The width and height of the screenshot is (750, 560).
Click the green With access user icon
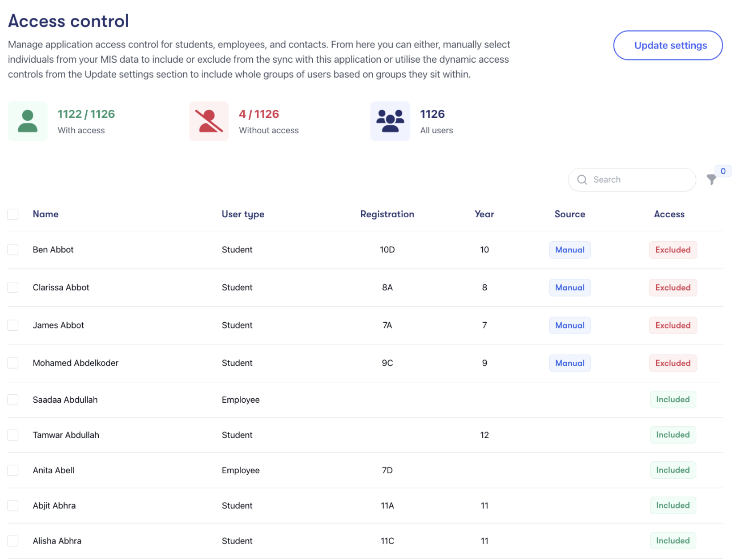[28, 121]
